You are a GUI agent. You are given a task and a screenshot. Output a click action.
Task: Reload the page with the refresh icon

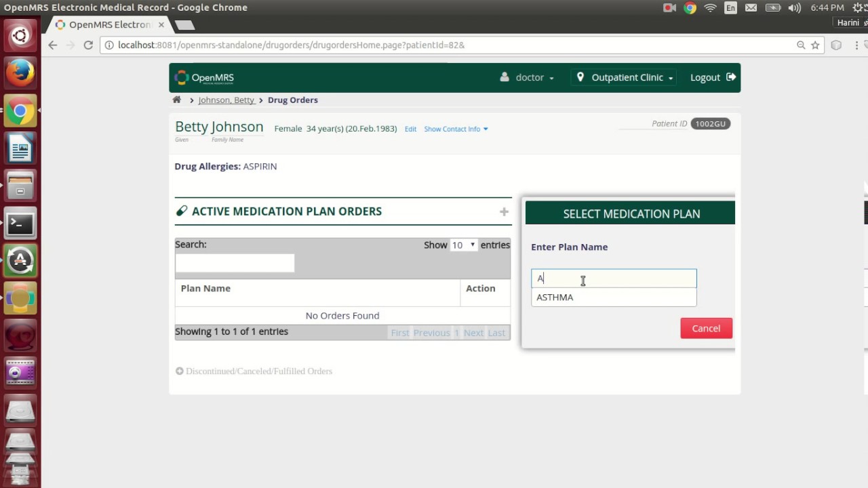tap(88, 45)
